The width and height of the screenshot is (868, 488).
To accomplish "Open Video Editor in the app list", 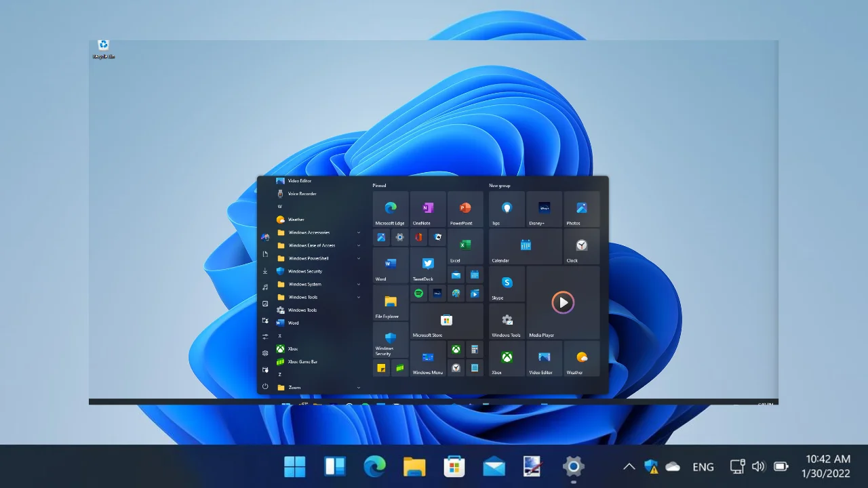I will pyautogui.click(x=319, y=181).
